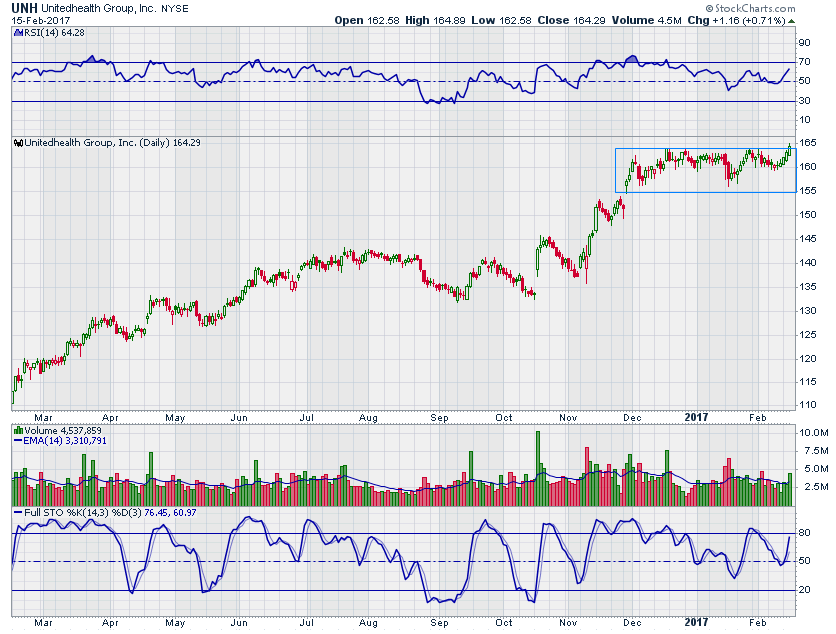Click the NYSE exchange label
Screen dimensions: 836x634
(x=174, y=9)
